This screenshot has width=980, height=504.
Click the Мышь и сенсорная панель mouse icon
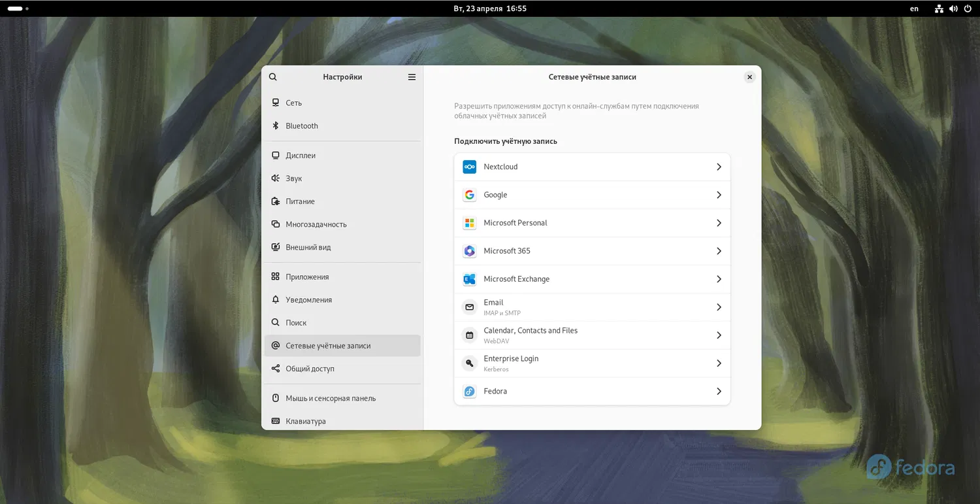[x=276, y=398]
